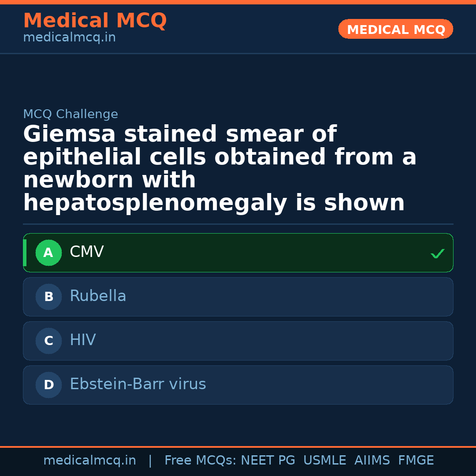Click the letter D circle badge
This screenshot has width=476, height=476.
[48, 385]
